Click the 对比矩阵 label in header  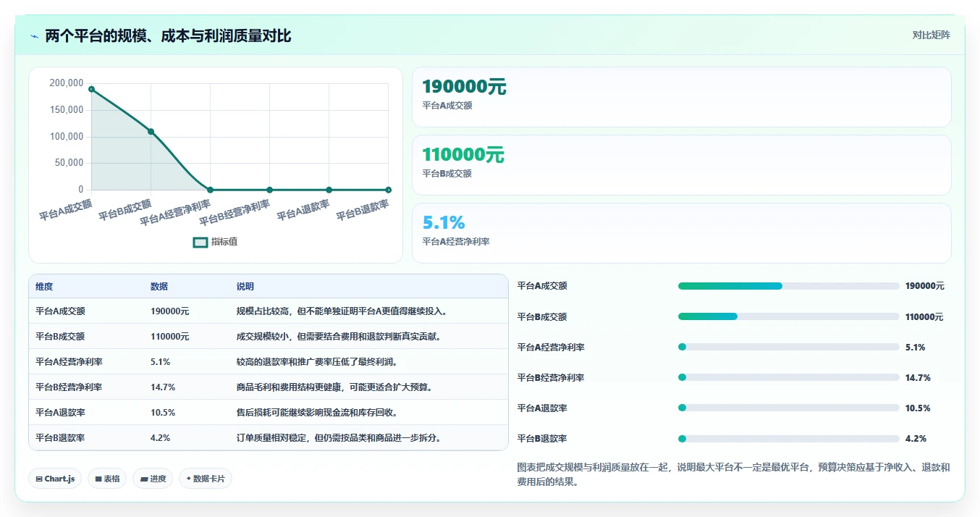[x=931, y=35]
